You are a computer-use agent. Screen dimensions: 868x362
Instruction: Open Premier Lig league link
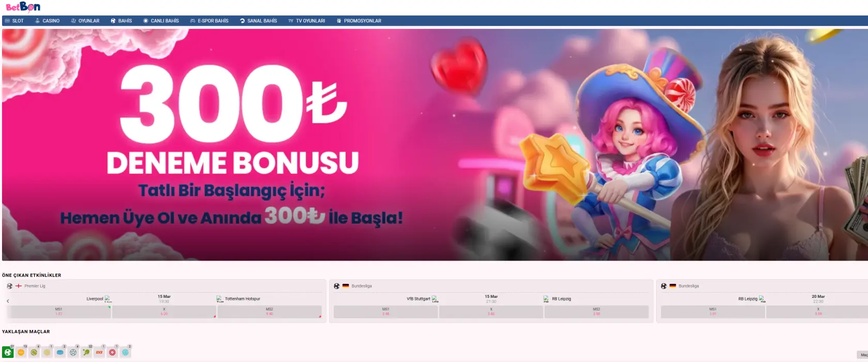(x=35, y=286)
